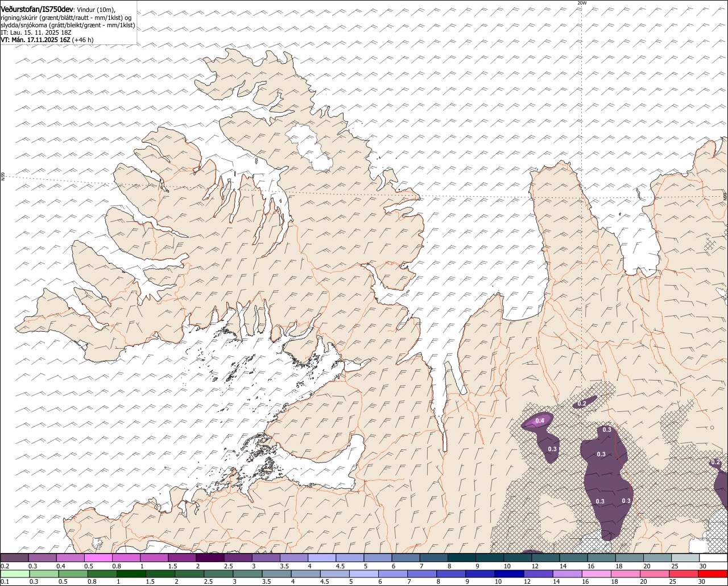This screenshot has height=586, width=728.
Task: Select the mauve snow legend swatch for 0.2
Action: [x=14, y=558]
